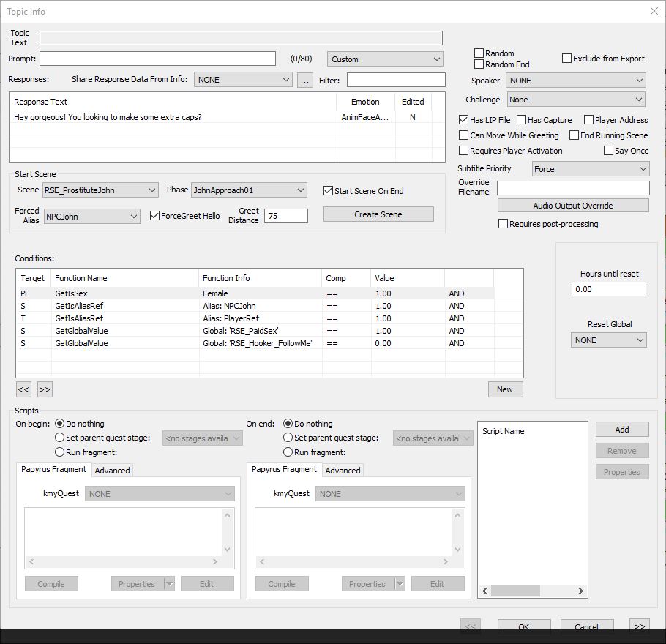Move conditions right with >> button
Viewport: 666px width, 644px height.
(x=45, y=389)
